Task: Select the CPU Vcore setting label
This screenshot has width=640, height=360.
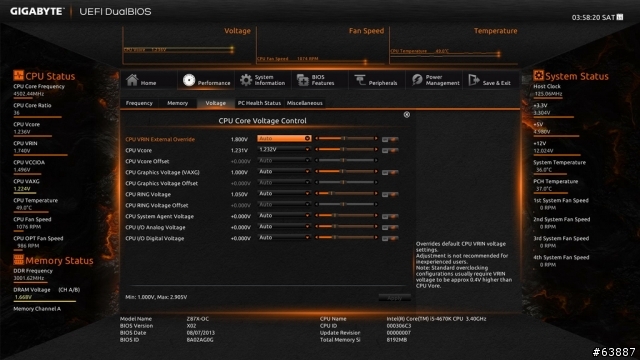Action: click(x=138, y=150)
